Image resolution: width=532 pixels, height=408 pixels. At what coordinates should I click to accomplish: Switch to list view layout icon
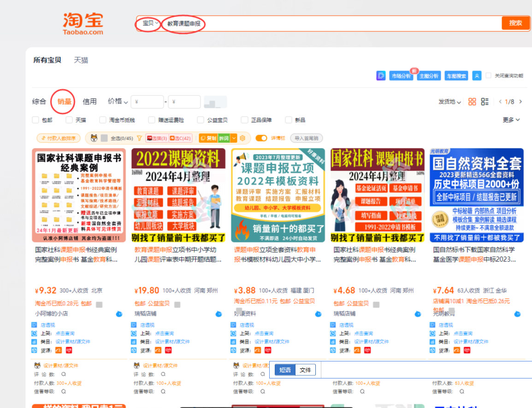(485, 102)
